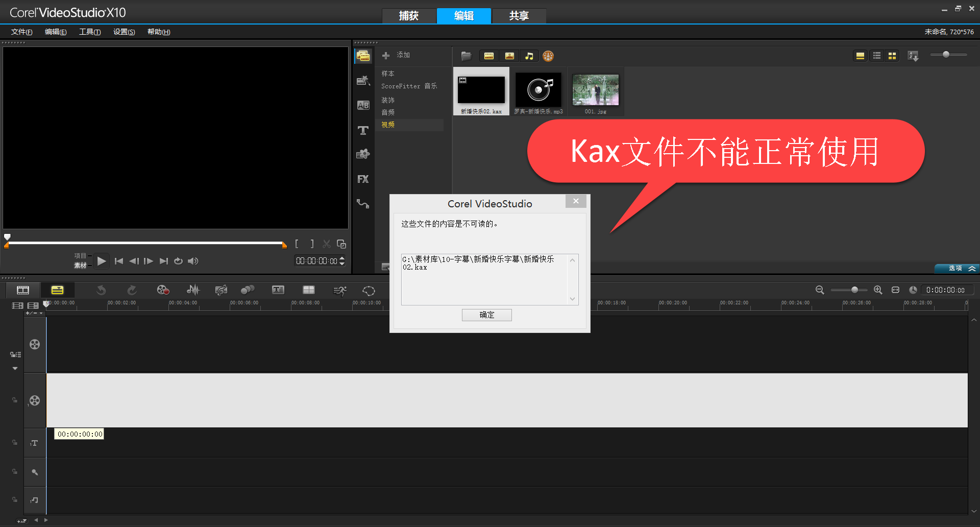Open the Transition (AB) panel
This screenshot has width=980, height=527.
(x=363, y=105)
